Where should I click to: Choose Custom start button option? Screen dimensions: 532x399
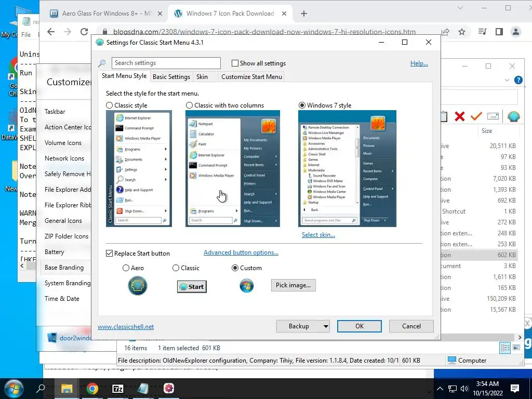pyautogui.click(x=235, y=268)
